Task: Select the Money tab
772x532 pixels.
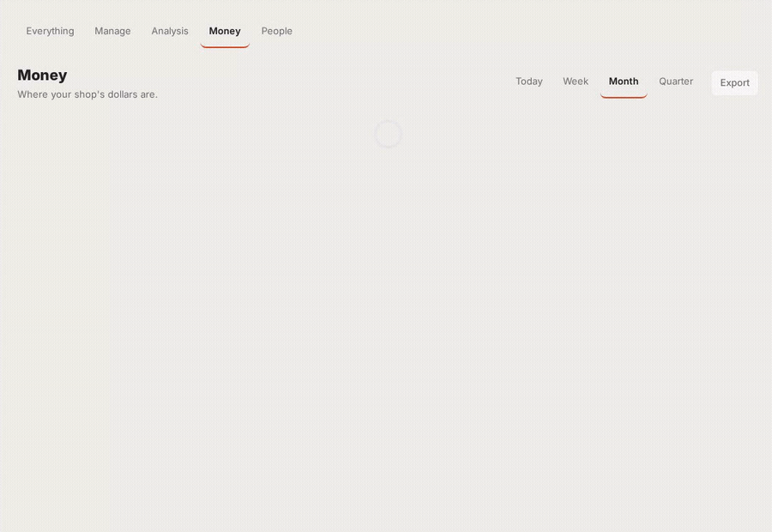Action: pos(225,31)
